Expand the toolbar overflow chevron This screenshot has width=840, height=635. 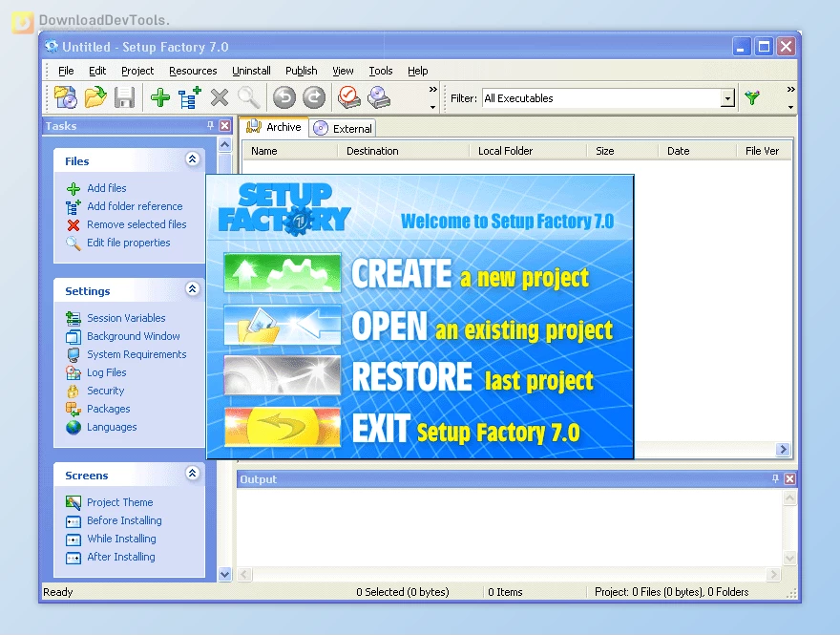[432, 90]
